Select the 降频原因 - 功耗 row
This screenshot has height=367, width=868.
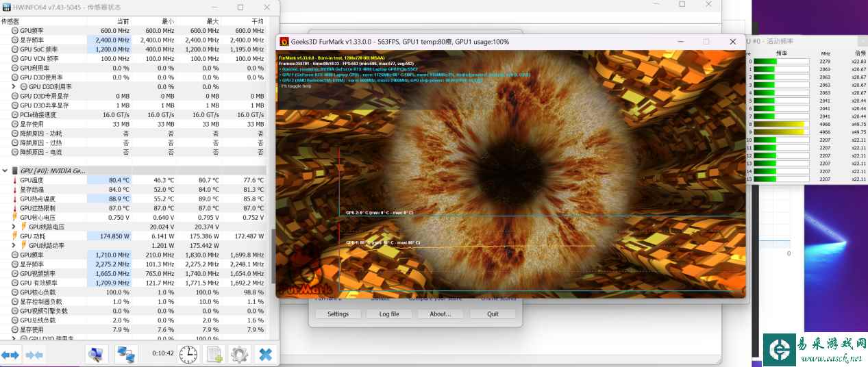tap(133, 134)
